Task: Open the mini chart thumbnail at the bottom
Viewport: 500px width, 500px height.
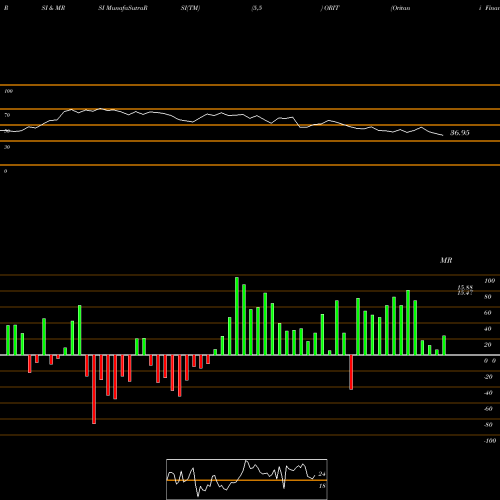Action: tap(247, 479)
